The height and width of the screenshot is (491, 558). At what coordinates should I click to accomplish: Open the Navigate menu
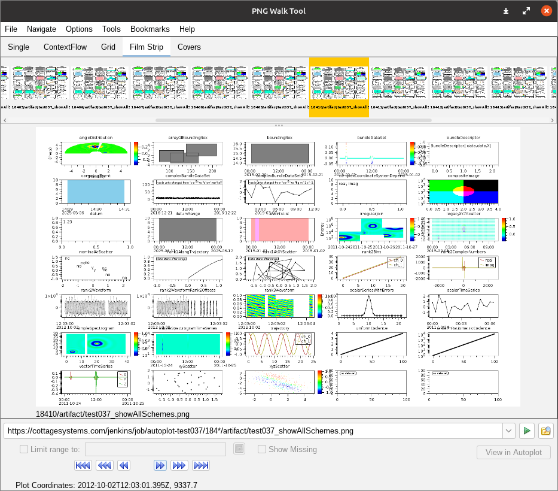tap(41, 29)
